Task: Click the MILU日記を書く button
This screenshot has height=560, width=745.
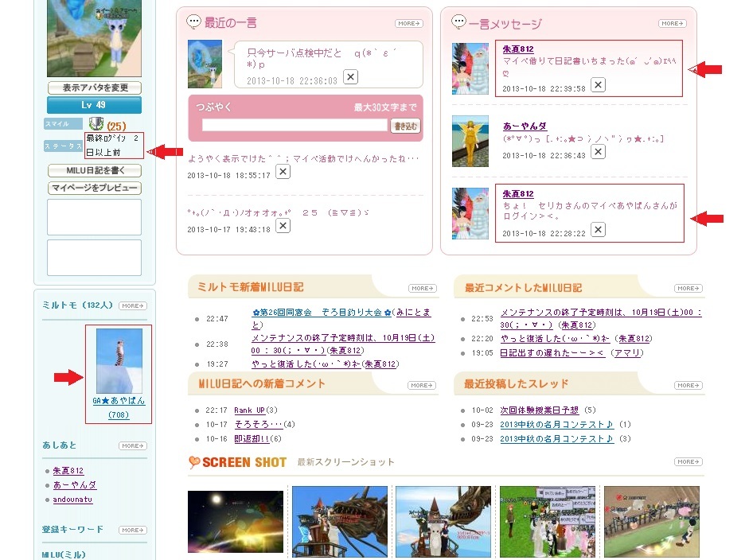Action: 95,170
